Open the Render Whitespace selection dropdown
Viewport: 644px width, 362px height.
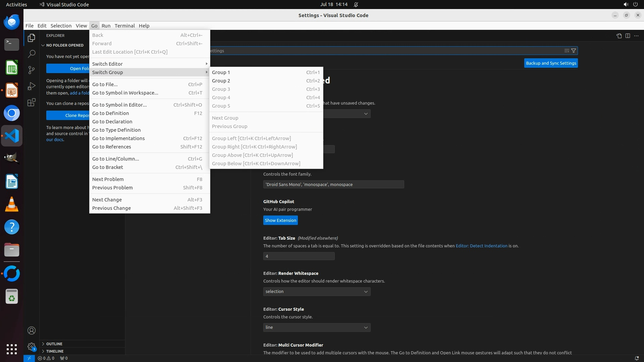[317, 292]
